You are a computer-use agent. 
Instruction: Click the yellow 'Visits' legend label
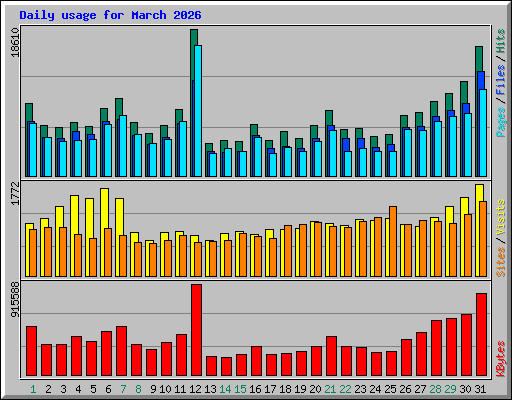pos(500,218)
